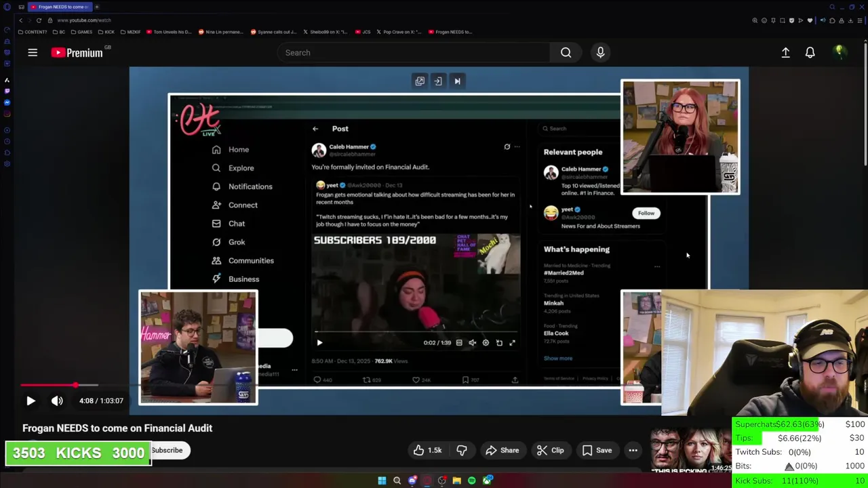Open the #Married2Med trend
This screenshot has height=488, width=868.
[564, 272]
